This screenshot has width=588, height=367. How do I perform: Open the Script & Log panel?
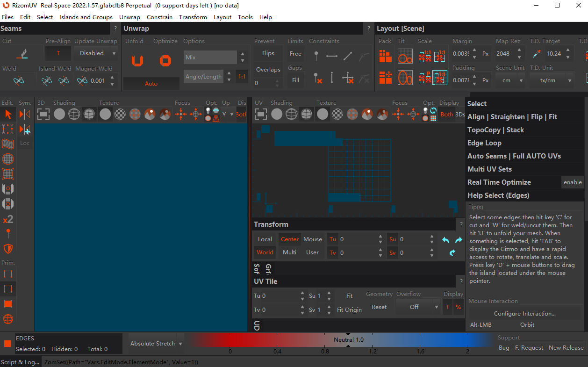(21, 362)
